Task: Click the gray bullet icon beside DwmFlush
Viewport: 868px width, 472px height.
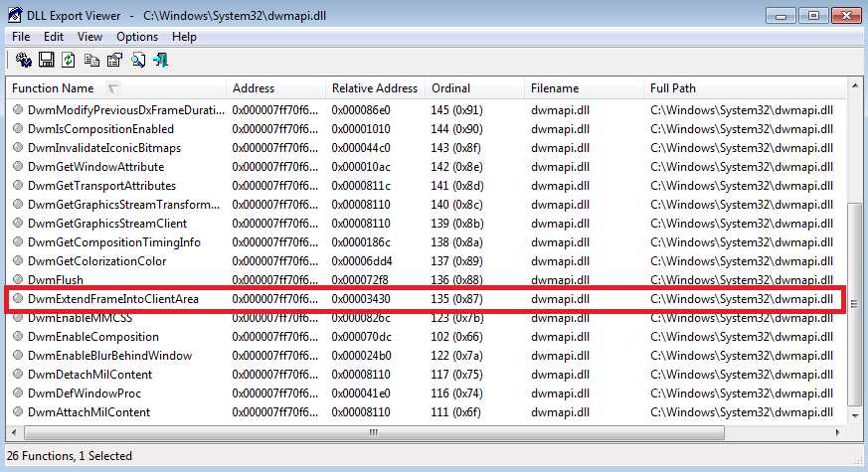Action: pos(18,280)
